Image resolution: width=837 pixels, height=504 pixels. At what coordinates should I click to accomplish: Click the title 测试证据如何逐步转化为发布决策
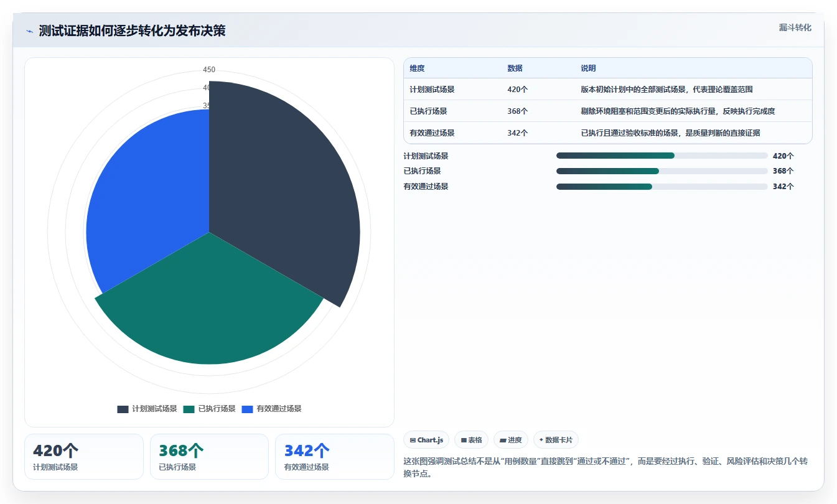(x=132, y=31)
